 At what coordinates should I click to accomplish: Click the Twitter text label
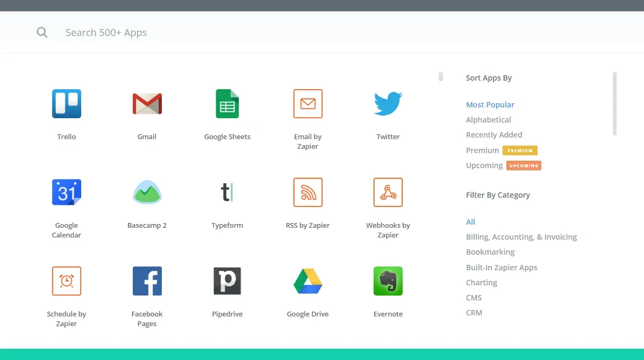pos(388,136)
